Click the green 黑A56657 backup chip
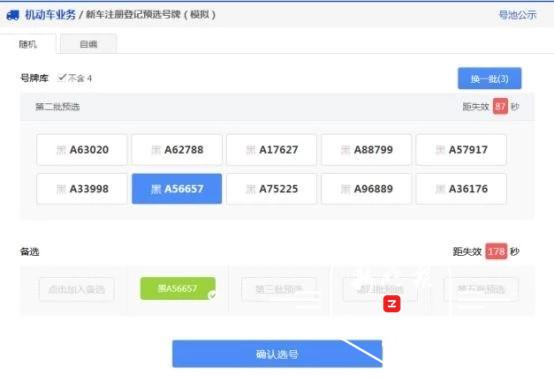Screen dimensions: 554x380 coord(178,289)
